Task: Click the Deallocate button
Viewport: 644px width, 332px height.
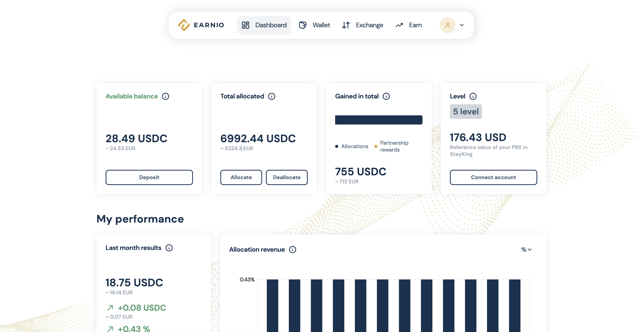Action: coord(287,177)
